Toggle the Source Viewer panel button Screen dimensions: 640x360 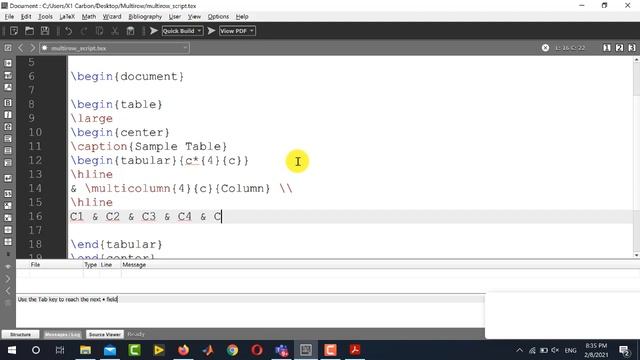(x=104, y=334)
